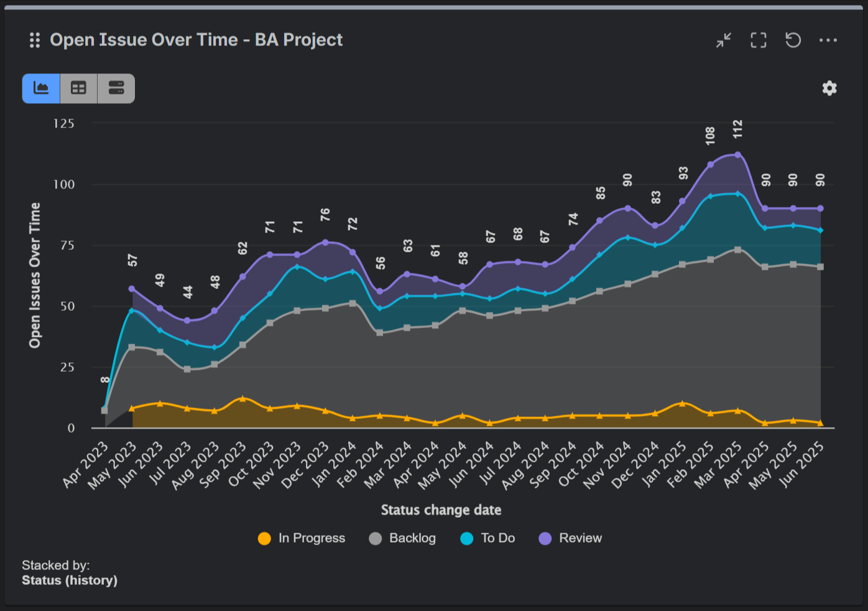Open the more options ellipsis menu
This screenshot has width=868, height=611.
(828, 40)
